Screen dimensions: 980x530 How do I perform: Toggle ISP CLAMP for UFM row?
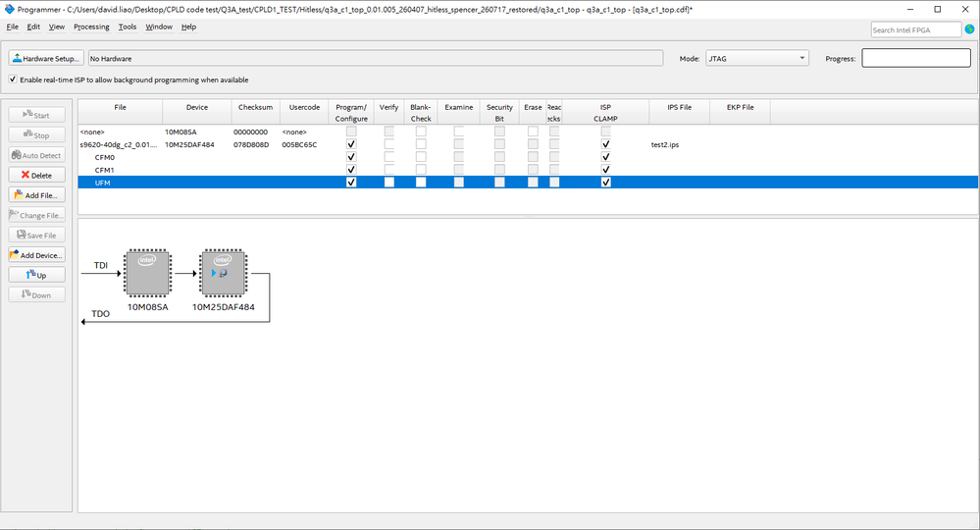[605, 183]
